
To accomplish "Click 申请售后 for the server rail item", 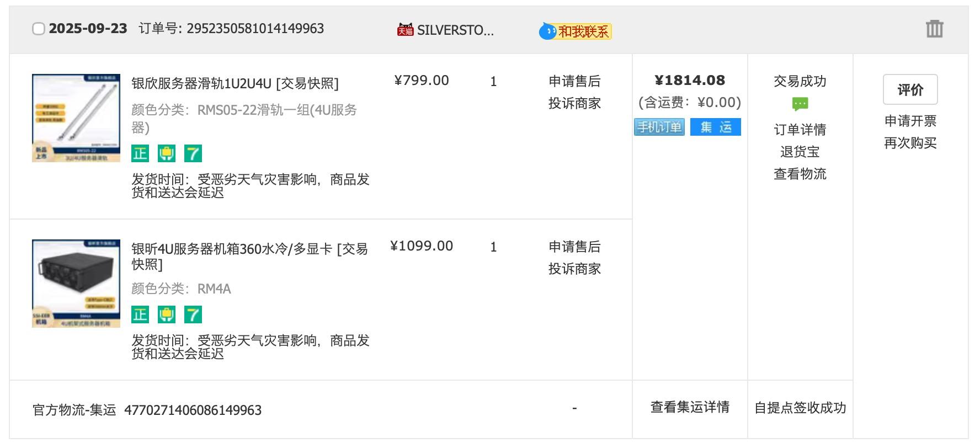I will 574,81.
